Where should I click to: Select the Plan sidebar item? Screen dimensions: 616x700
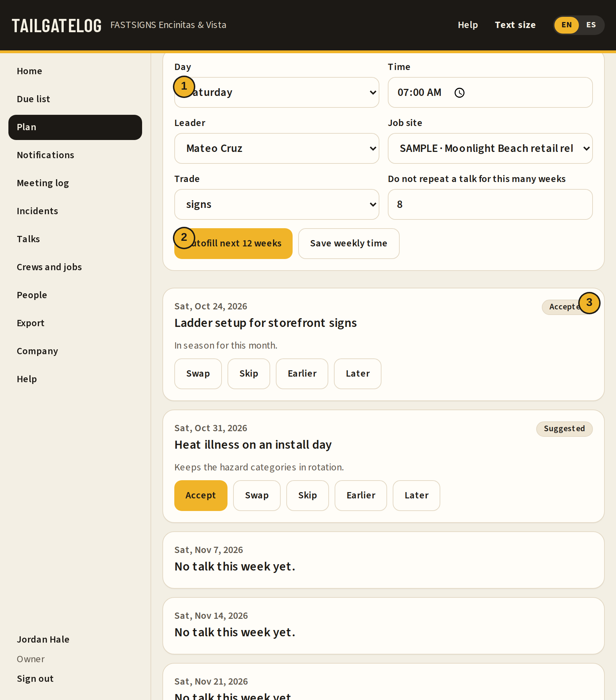point(75,127)
